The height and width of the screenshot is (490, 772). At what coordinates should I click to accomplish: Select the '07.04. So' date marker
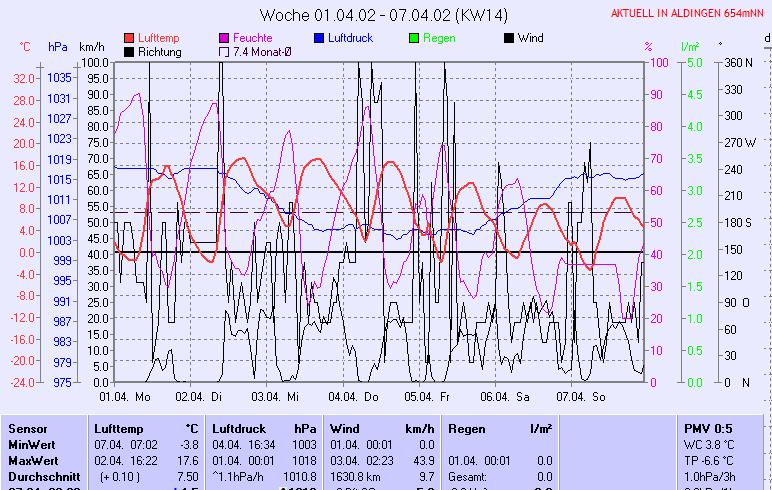click(x=578, y=396)
